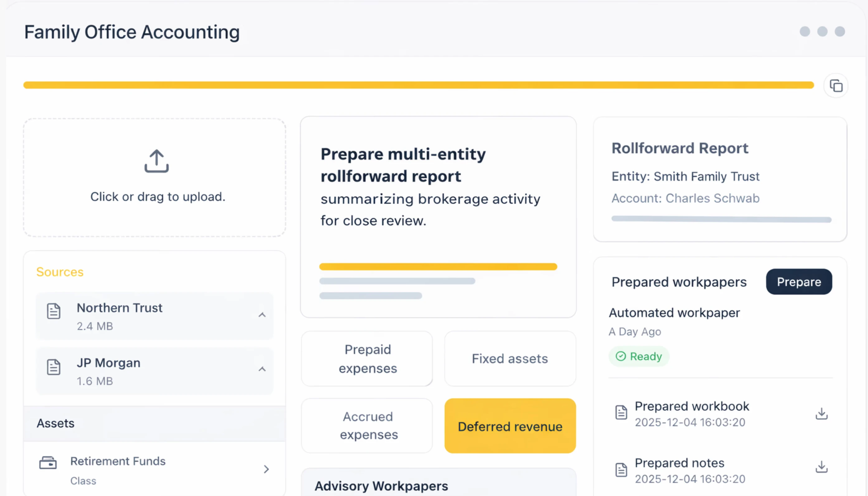Collapse the Northern Trust entry

262,315
